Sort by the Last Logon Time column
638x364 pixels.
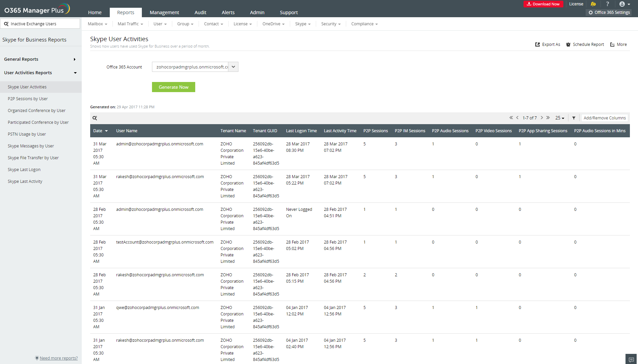coord(301,131)
